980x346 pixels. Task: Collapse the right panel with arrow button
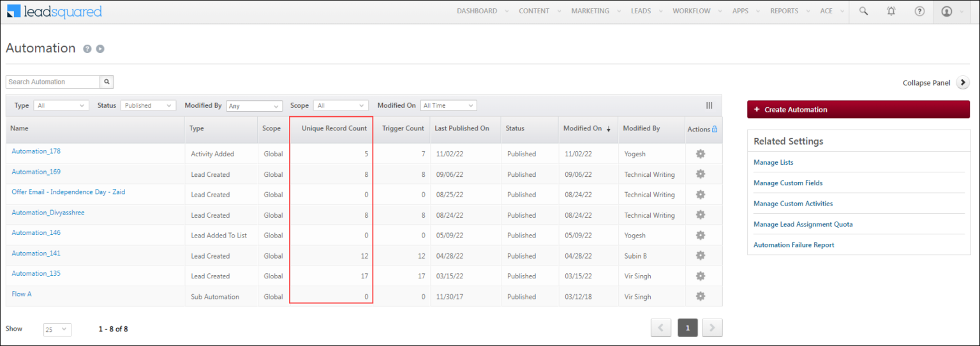[963, 83]
